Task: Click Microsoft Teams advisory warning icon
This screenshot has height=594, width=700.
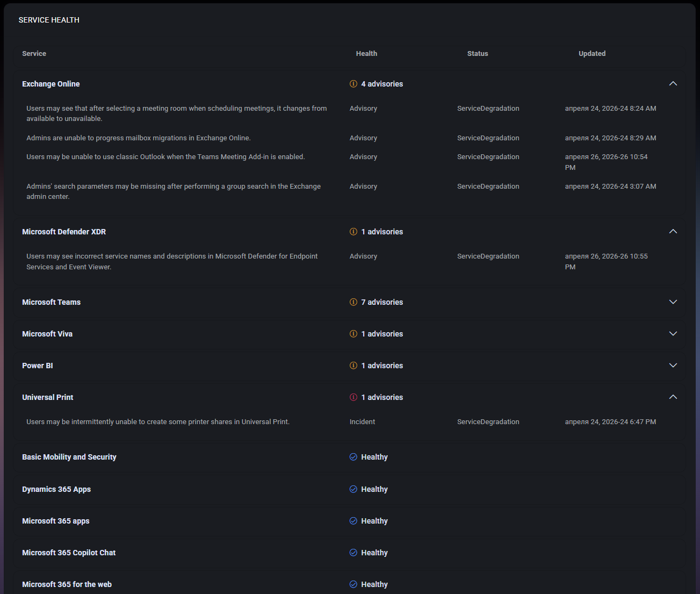Action: click(x=353, y=302)
